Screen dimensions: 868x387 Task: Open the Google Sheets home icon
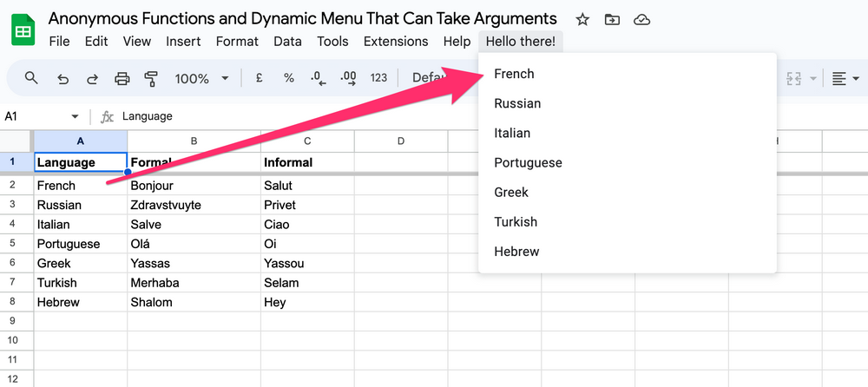coord(23,30)
